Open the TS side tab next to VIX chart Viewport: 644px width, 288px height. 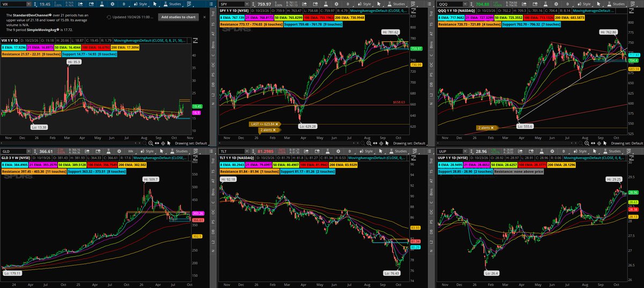click(x=213, y=24)
